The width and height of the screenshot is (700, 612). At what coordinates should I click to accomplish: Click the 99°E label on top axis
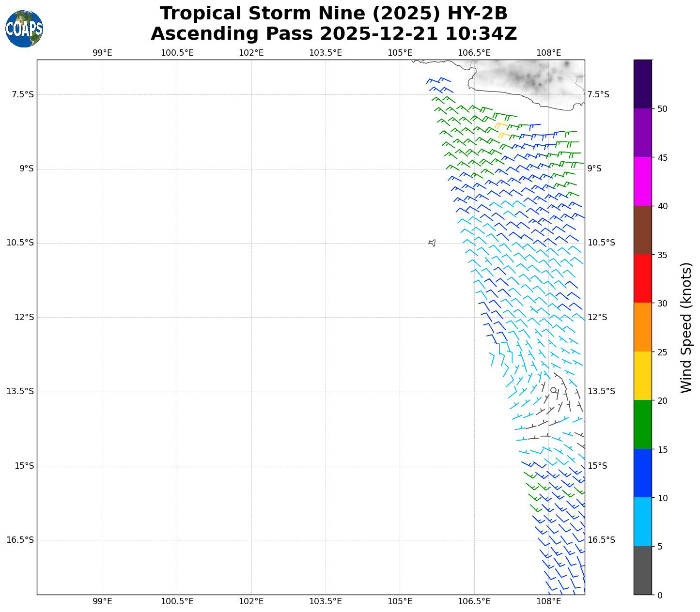coord(102,53)
